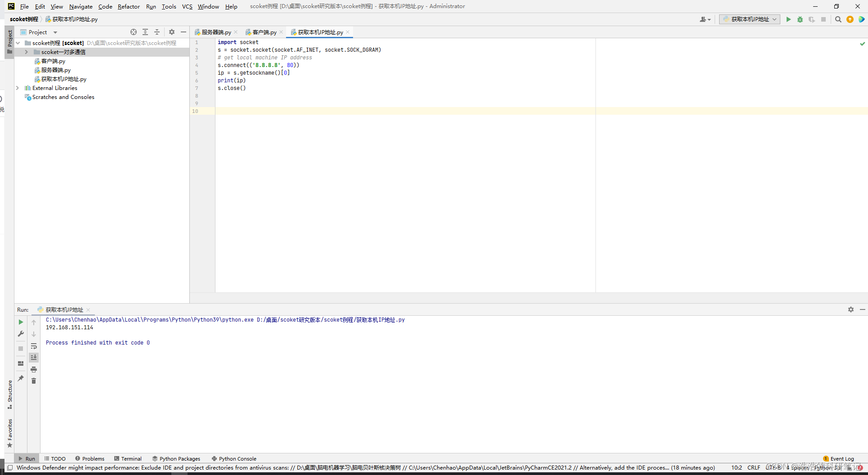Toggle scroll to end in Run output
The width and height of the screenshot is (868, 475).
(x=34, y=358)
